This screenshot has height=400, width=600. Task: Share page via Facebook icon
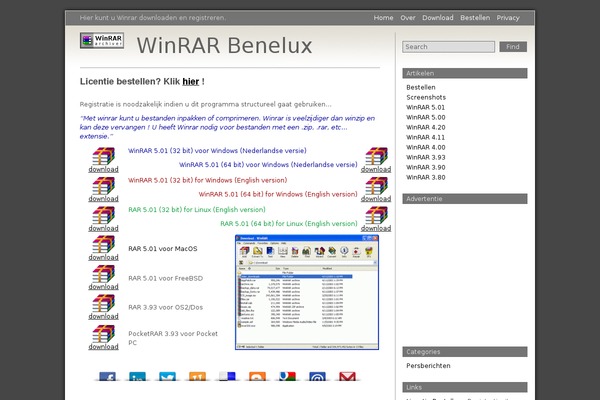[x=108, y=376]
